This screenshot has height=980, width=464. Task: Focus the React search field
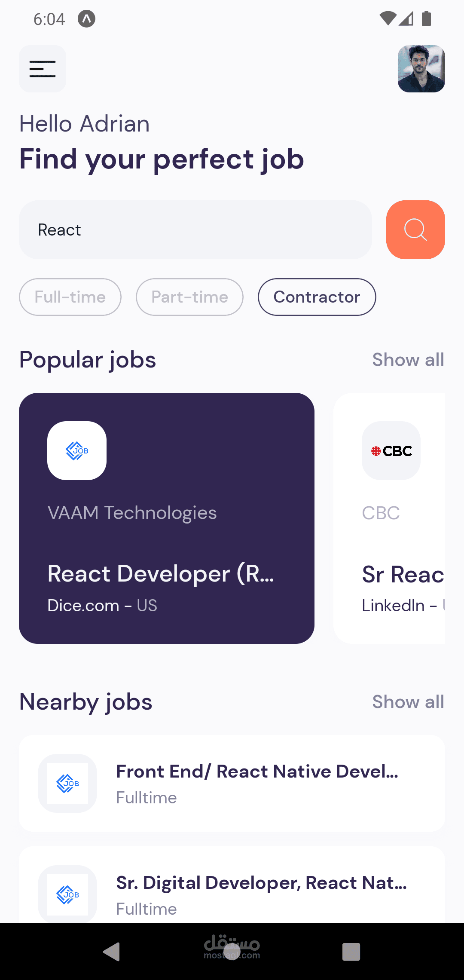(x=195, y=230)
